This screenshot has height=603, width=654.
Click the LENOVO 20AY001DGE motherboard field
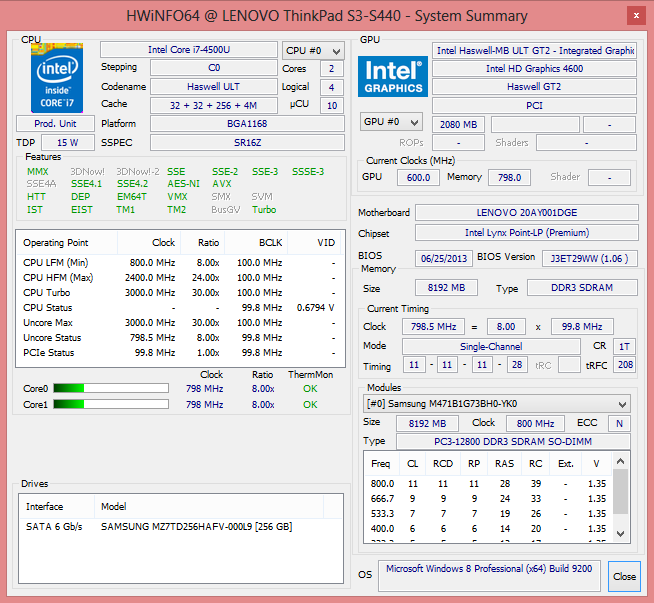click(527, 213)
